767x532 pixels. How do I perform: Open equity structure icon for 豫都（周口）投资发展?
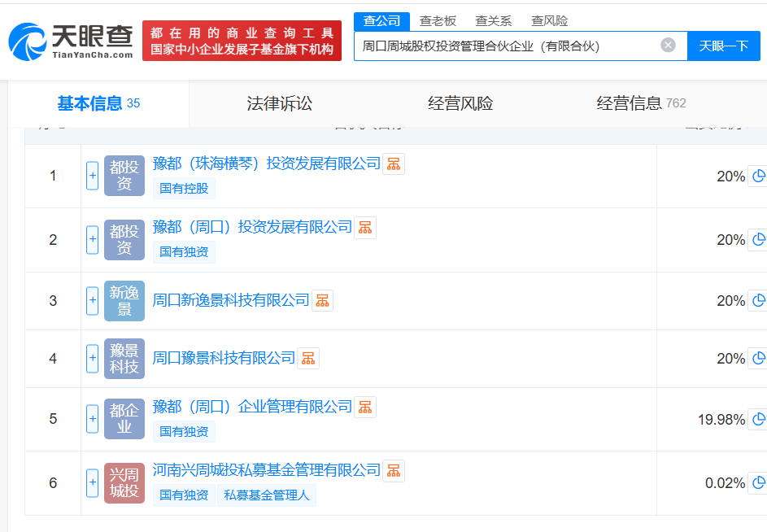365,228
